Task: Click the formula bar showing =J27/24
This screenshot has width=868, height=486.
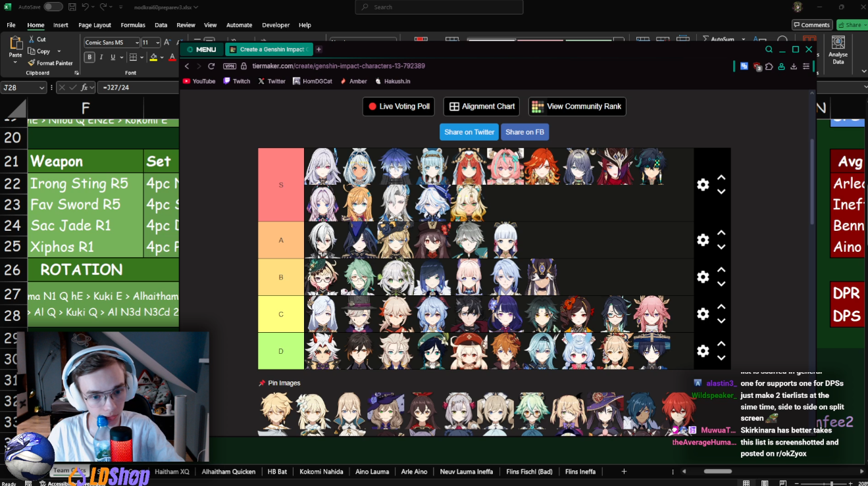Action: tap(138, 87)
